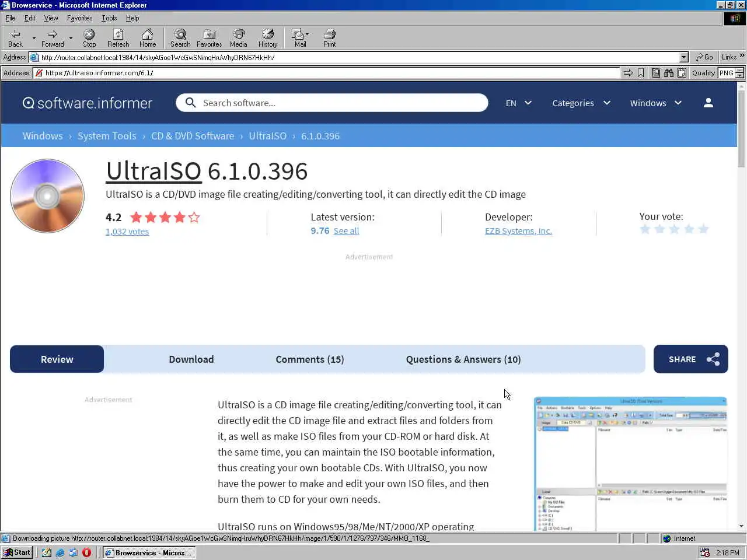The height and width of the screenshot is (560, 747).
Task: Open the Media toolbar button
Action: [x=238, y=38]
